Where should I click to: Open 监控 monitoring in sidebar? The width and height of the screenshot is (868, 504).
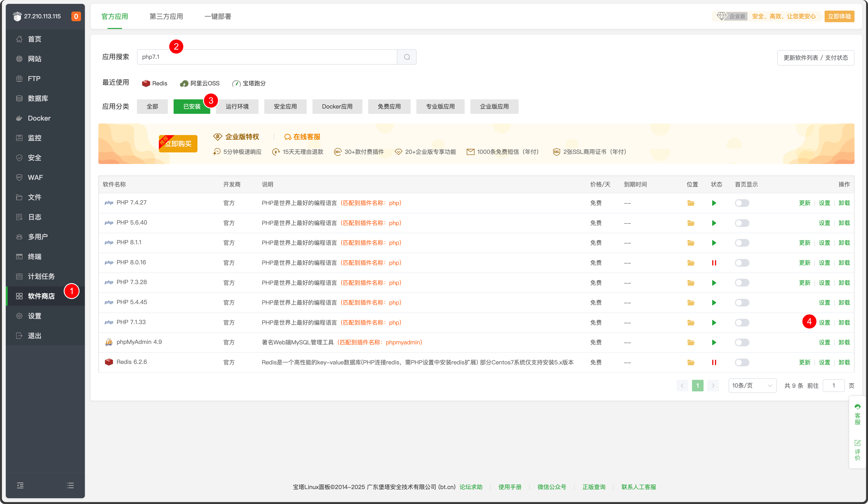pyautogui.click(x=45, y=138)
